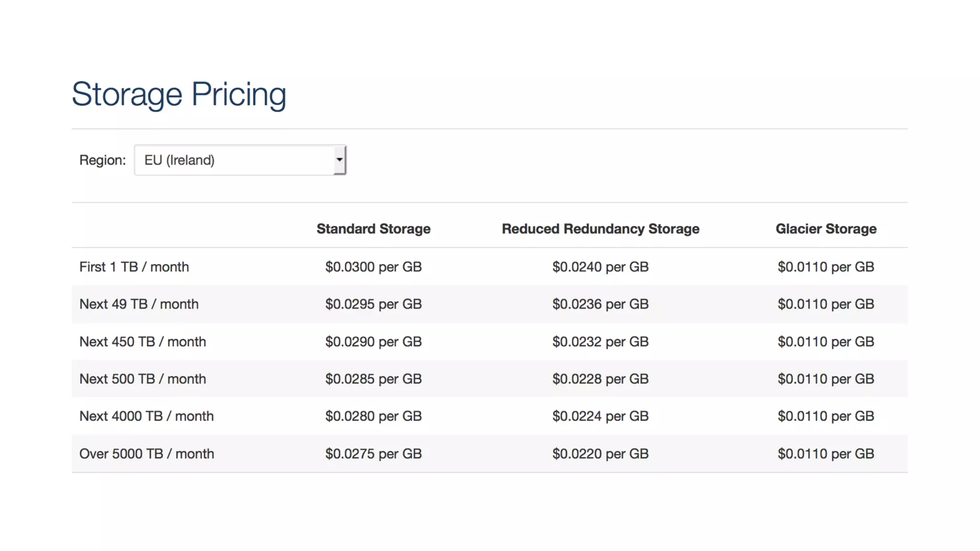Click the Next 4000 TB / month row label

pyautogui.click(x=146, y=416)
